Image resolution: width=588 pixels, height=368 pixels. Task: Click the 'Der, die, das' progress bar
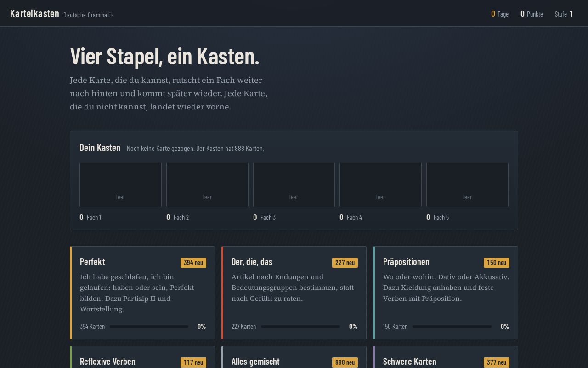click(300, 327)
